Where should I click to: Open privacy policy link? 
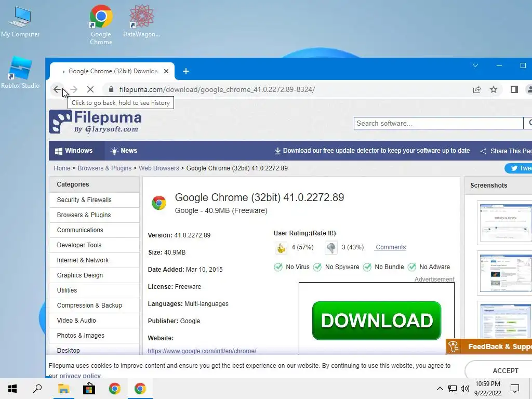pyautogui.click(x=80, y=376)
